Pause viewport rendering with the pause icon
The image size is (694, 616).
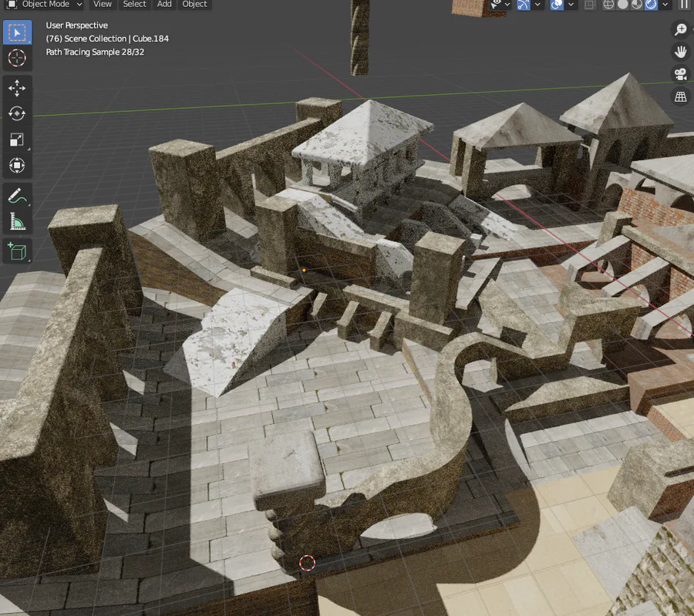click(685, 5)
